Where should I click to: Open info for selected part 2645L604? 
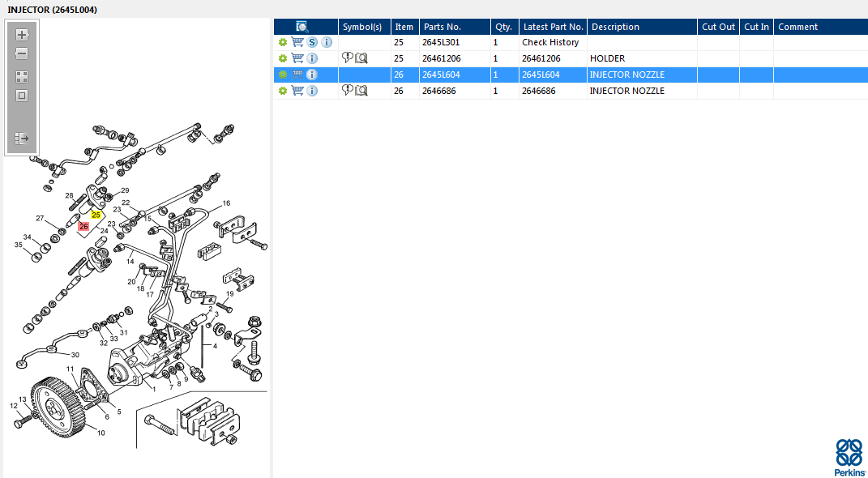[x=312, y=75]
